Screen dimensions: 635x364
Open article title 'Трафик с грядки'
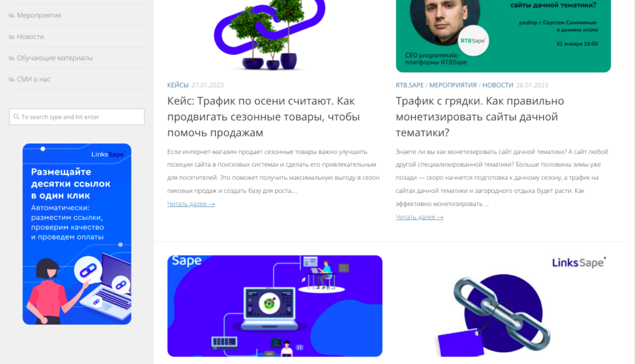(480, 117)
